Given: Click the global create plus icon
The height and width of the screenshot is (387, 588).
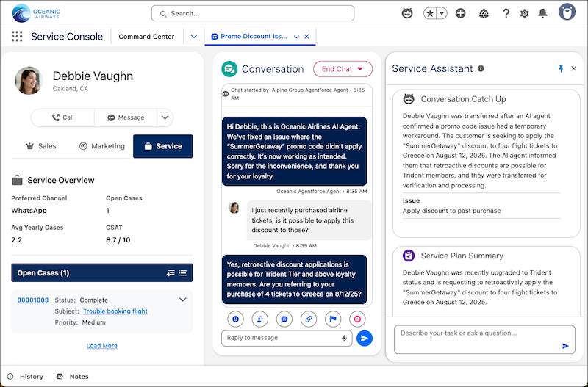Looking at the screenshot, I should point(461,13).
